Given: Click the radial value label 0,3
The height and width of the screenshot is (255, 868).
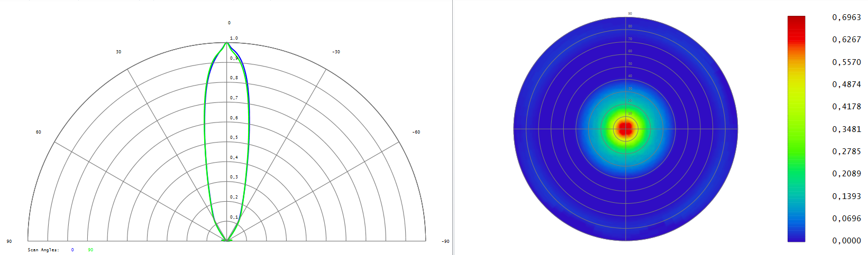Looking at the screenshot, I should click(x=234, y=177).
